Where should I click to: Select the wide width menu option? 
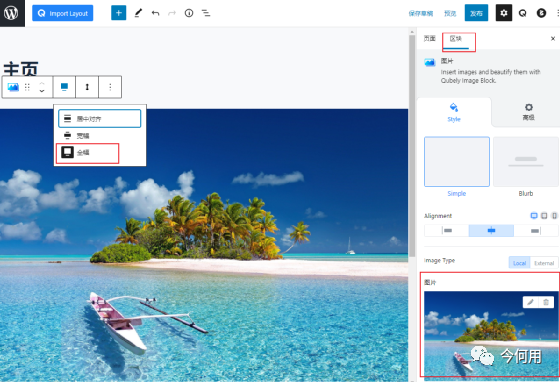coord(100,136)
